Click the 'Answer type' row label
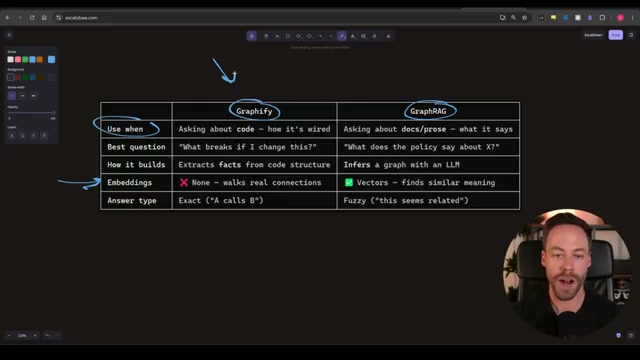This screenshot has height=360, width=640. (132, 200)
